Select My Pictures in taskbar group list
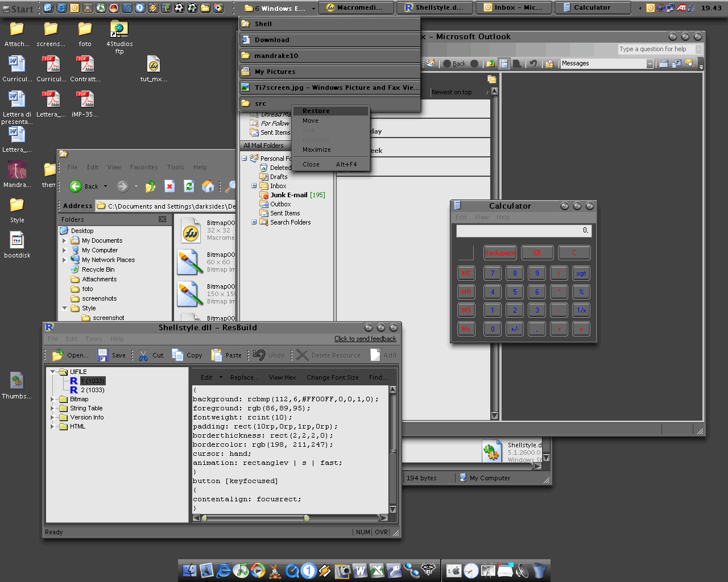The image size is (728, 582). [x=275, y=72]
